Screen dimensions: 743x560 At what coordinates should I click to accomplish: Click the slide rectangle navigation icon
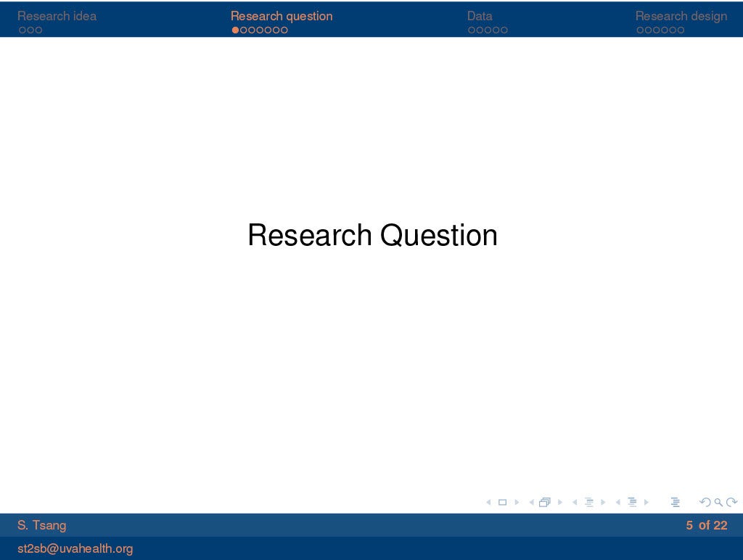click(x=502, y=502)
